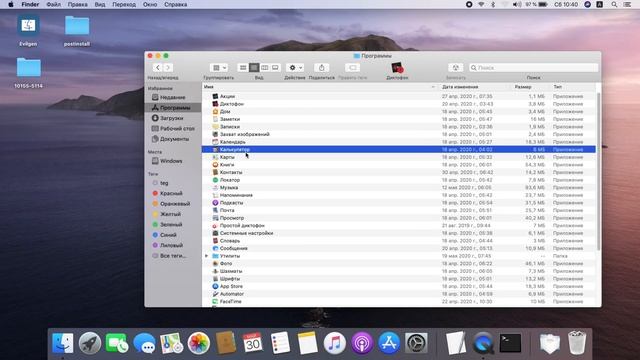640x360 pixels.
Task: Open the Group by dropdown
Action: [219, 68]
